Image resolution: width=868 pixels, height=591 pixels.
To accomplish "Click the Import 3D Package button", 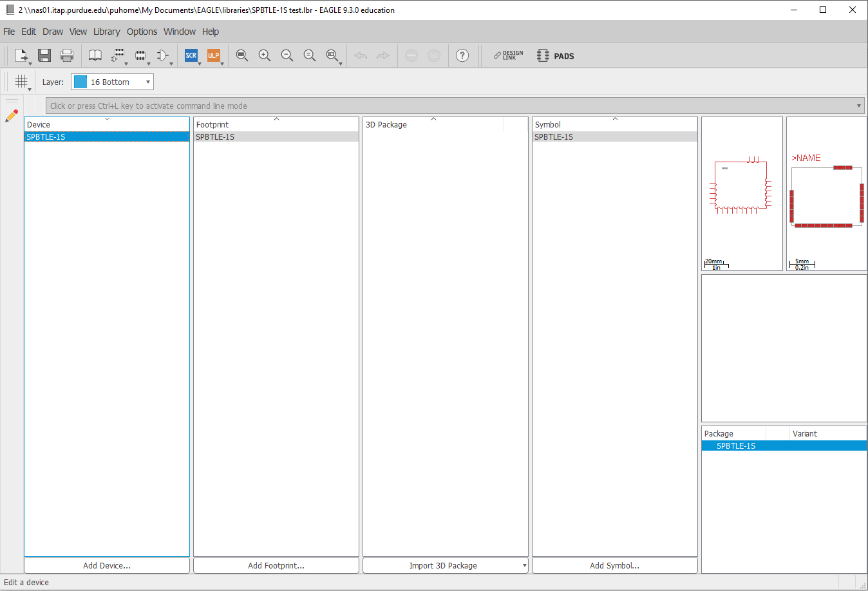I will tap(442, 565).
